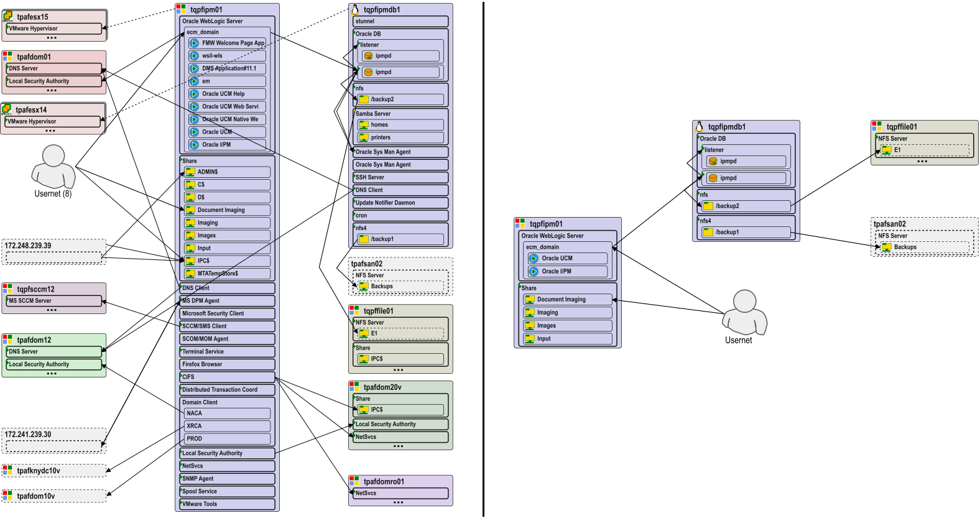Viewport: 980px width, 518px height.
Task: Expand the ellipsis under tpafesx15
Action: tap(52, 38)
